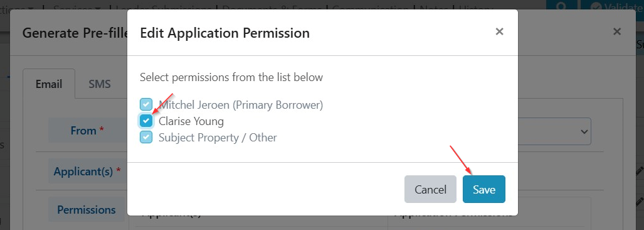644x230 pixels.
Task: Open the Communication menu item
Action: [370, 8]
